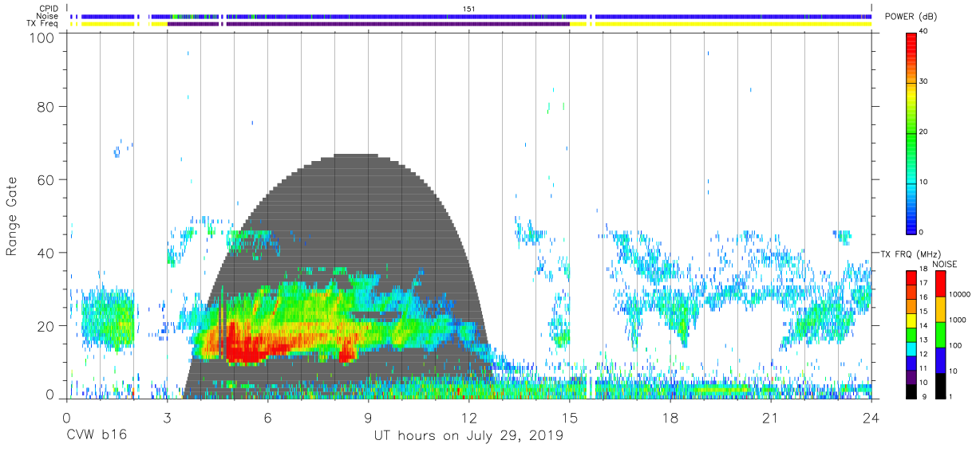Click the CPID value "151"

pos(469,8)
